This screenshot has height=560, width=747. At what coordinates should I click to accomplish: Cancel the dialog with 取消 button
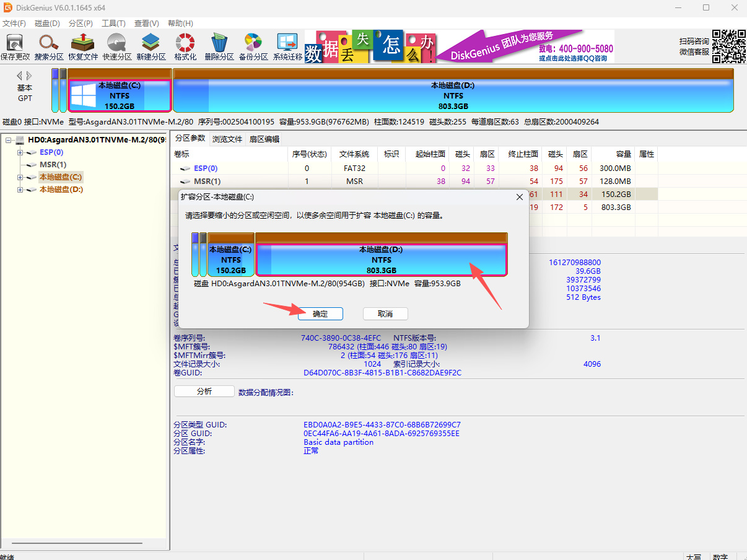click(385, 313)
